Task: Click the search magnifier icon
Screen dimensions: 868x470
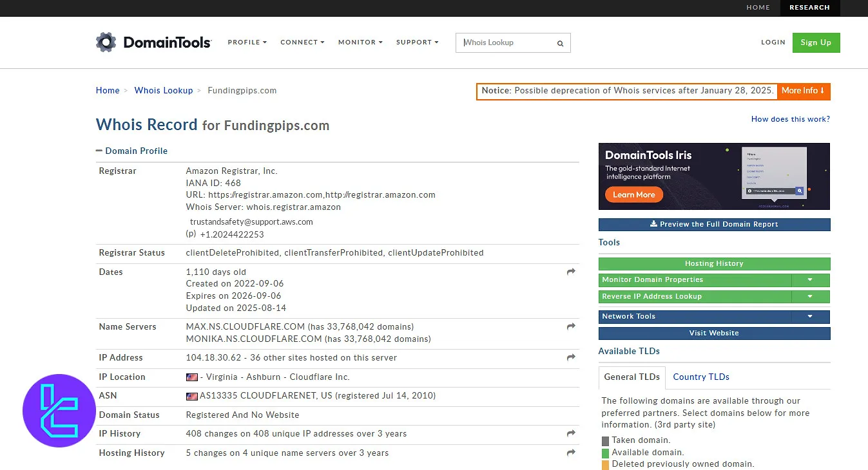Action: pyautogui.click(x=560, y=43)
